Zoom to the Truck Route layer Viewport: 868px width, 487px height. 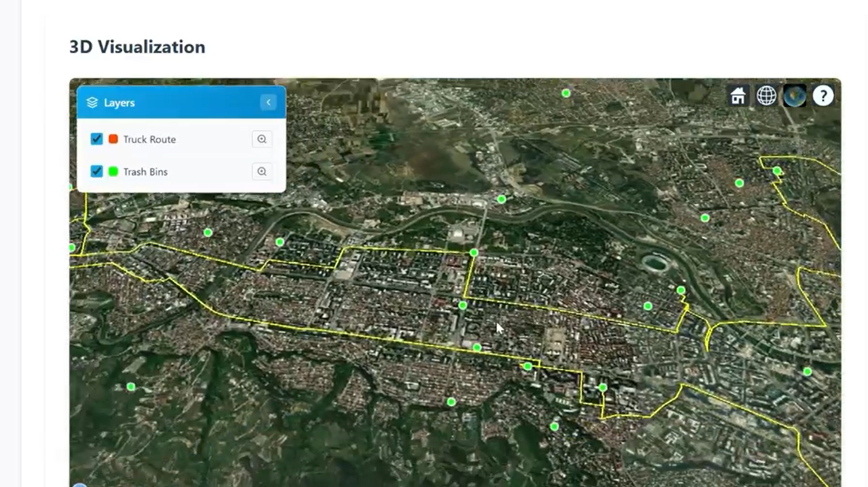262,139
